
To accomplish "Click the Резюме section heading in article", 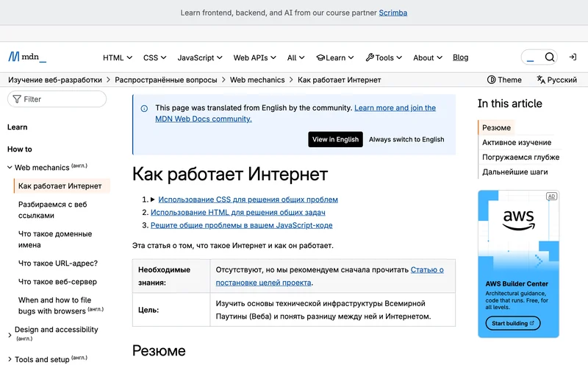I will [159, 351].
